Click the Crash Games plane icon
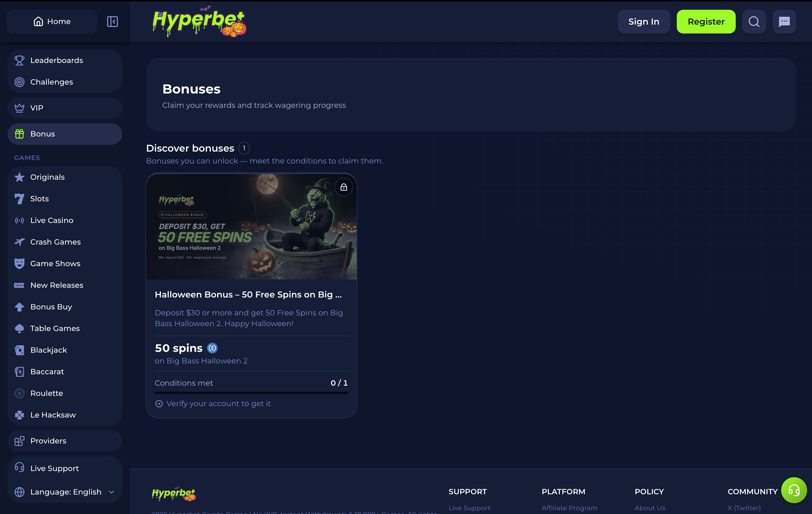 (19, 242)
